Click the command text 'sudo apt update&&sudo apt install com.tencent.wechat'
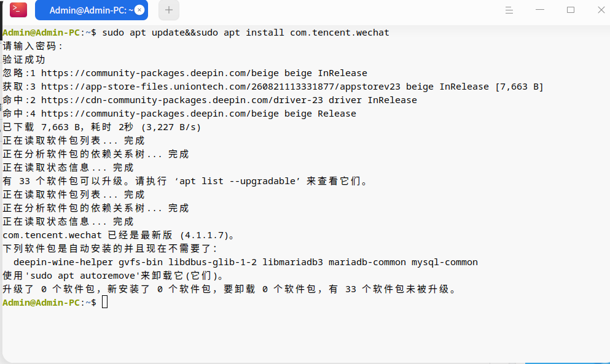The height and width of the screenshot is (364, 610). pos(246,33)
